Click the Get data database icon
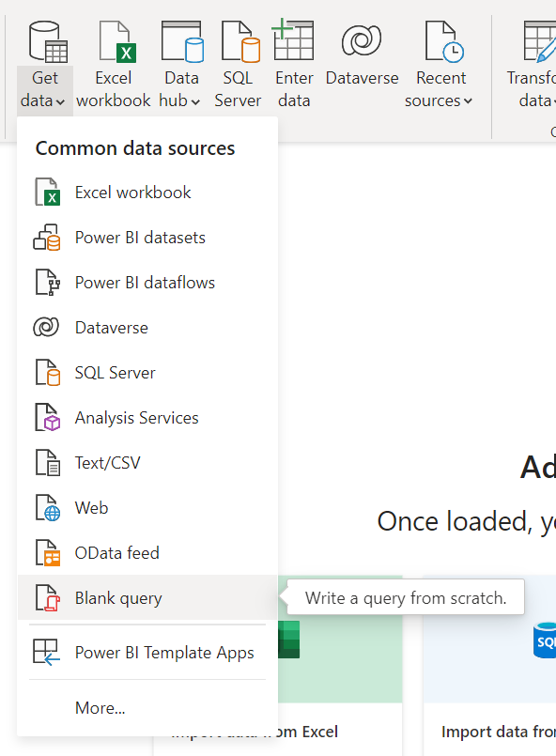The height and width of the screenshot is (756, 556). click(x=48, y=42)
